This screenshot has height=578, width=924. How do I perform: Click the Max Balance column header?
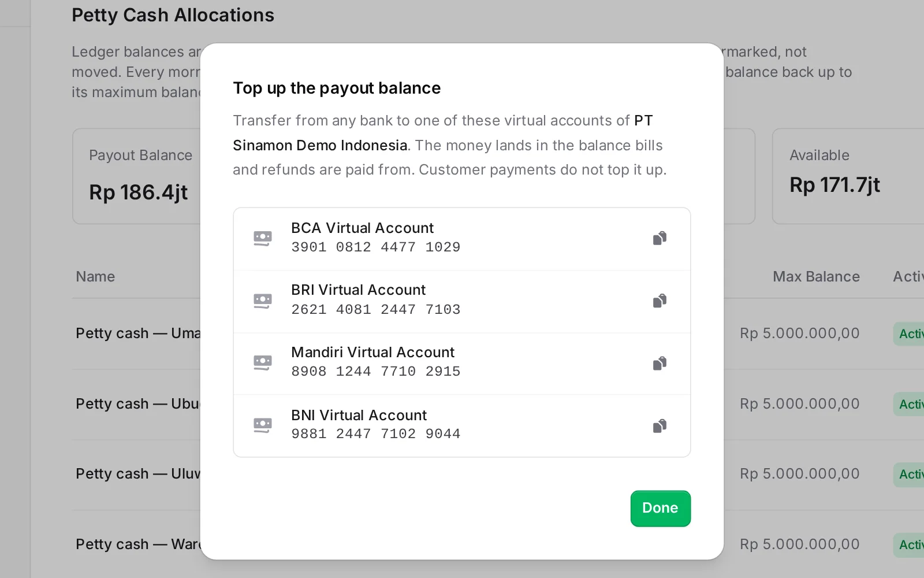click(816, 277)
